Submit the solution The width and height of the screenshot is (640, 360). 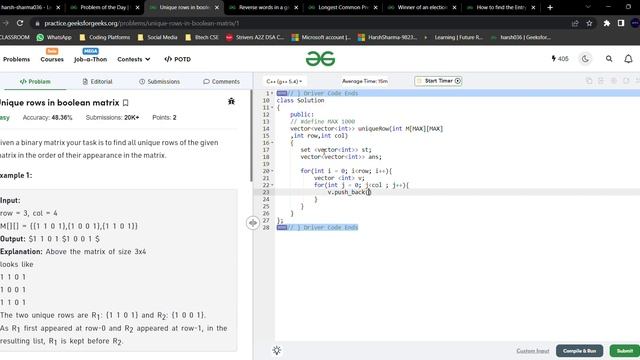pos(624,351)
